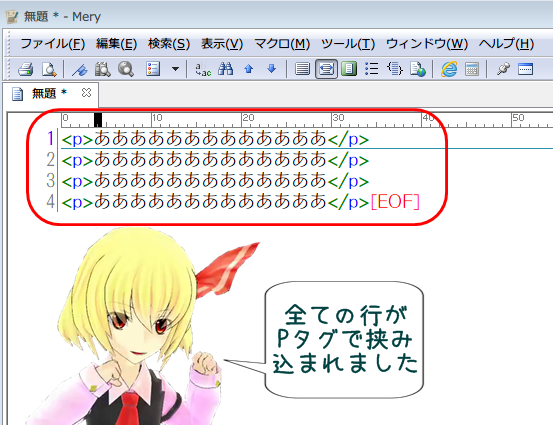Click the Print icon in the toolbar

click(25, 69)
